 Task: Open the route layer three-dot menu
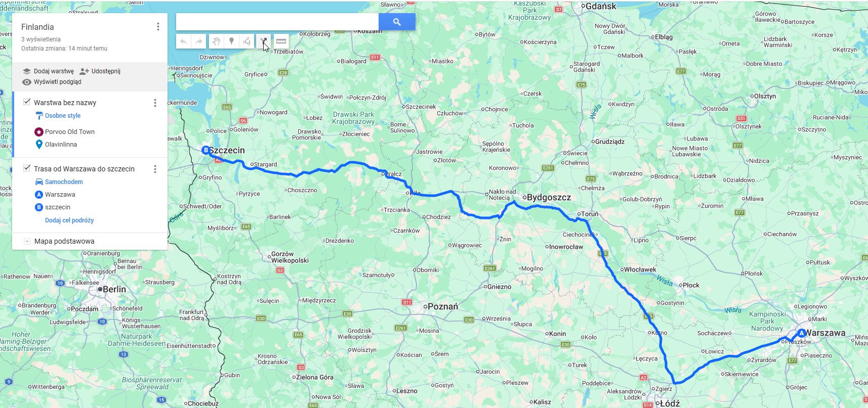155,169
